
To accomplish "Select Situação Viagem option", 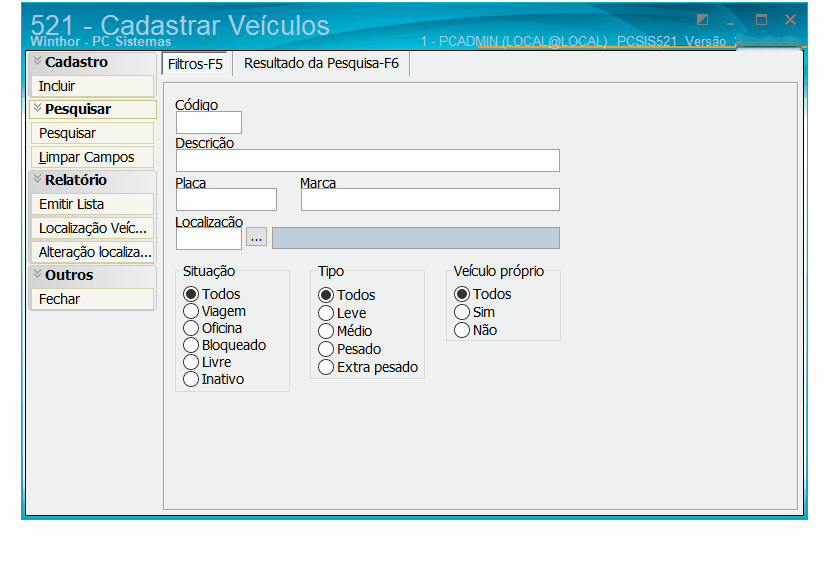I will point(191,311).
